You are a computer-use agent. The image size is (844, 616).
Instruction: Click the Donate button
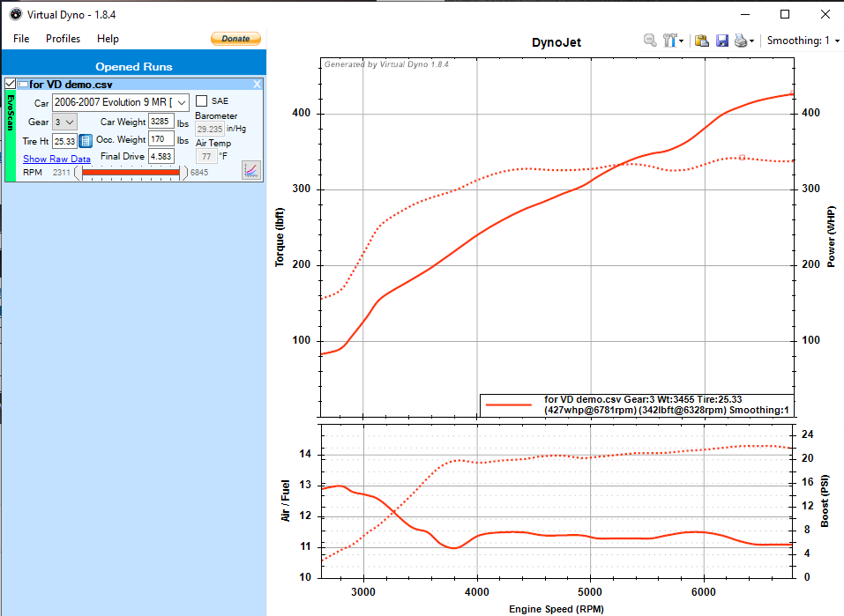(x=235, y=39)
